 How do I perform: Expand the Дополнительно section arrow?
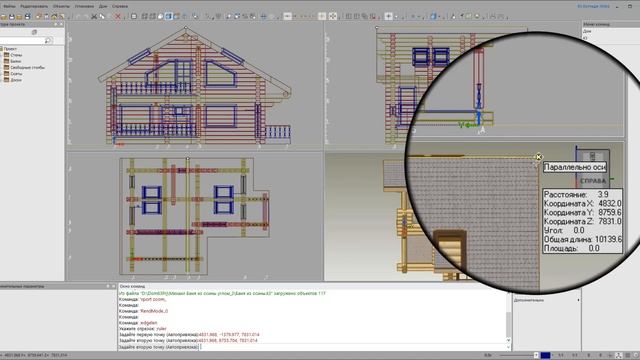tap(578, 300)
